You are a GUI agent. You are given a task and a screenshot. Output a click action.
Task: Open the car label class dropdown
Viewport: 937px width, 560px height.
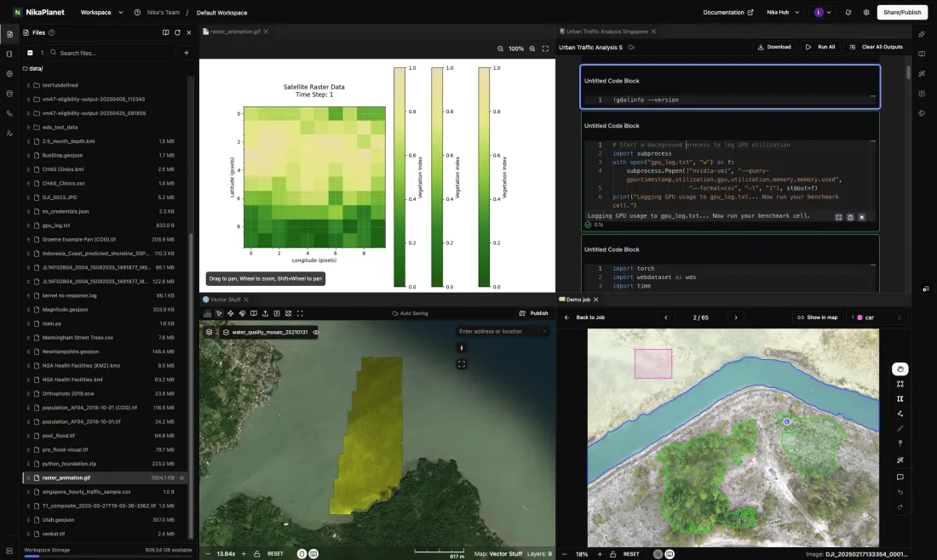click(x=877, y=317)
